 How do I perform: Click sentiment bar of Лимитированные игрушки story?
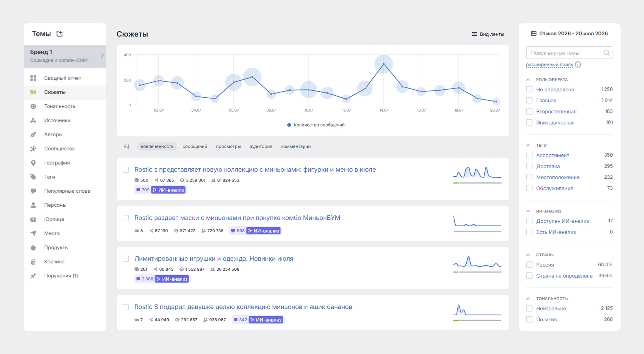(x=477, y=272)
